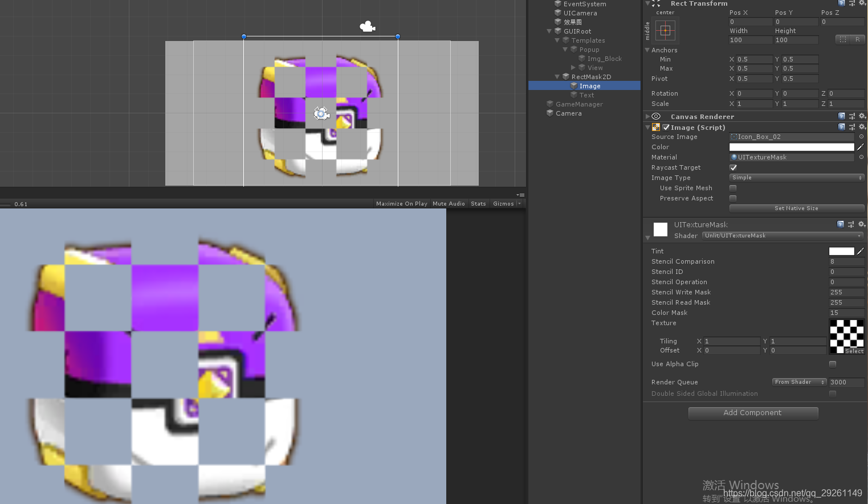Toggle Maximize On Play

(x=402, y=203)
